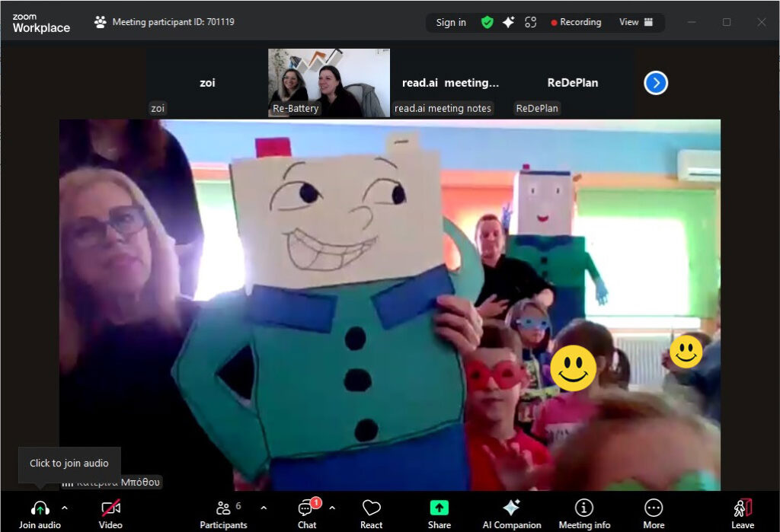This screenshot has height=532, width=780.
Task: Expand the caret next to Participants
Action: click(x=264, y=508)
